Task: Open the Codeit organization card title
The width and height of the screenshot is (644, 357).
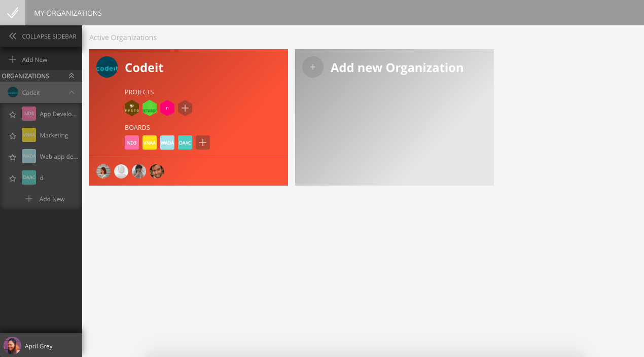Action: point(144,67)
